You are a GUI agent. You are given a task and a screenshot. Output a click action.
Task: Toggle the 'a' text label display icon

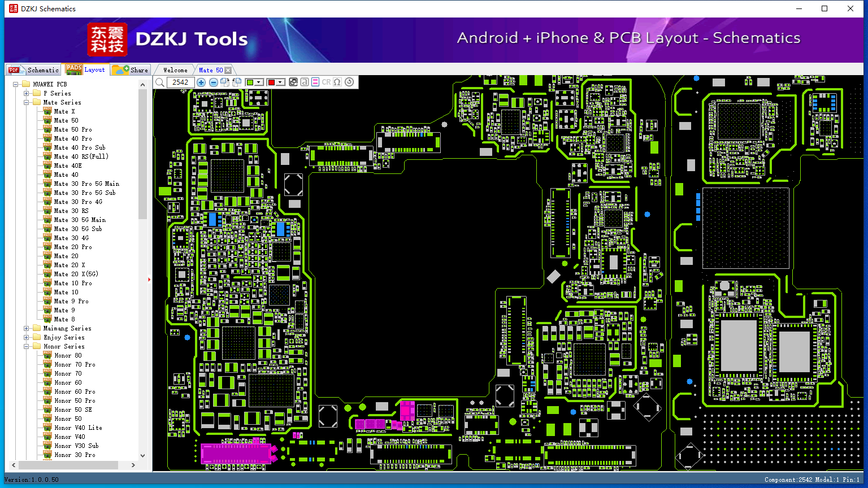click(x=305, y=82)
